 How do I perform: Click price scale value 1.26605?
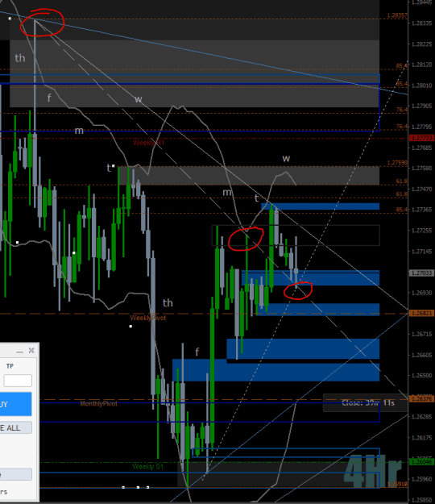pos(422,355)
